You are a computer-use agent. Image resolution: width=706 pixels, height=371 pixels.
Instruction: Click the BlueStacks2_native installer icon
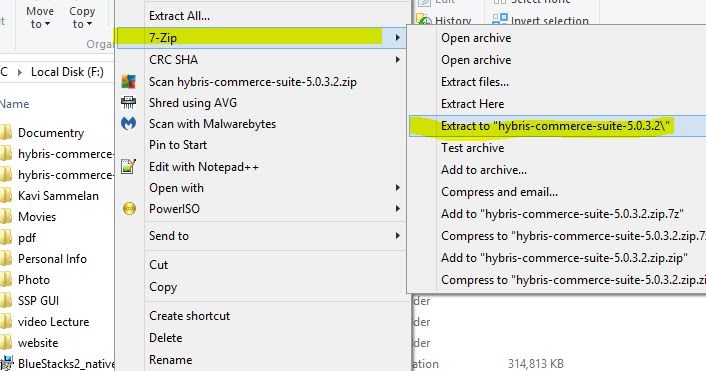[6, 363]
